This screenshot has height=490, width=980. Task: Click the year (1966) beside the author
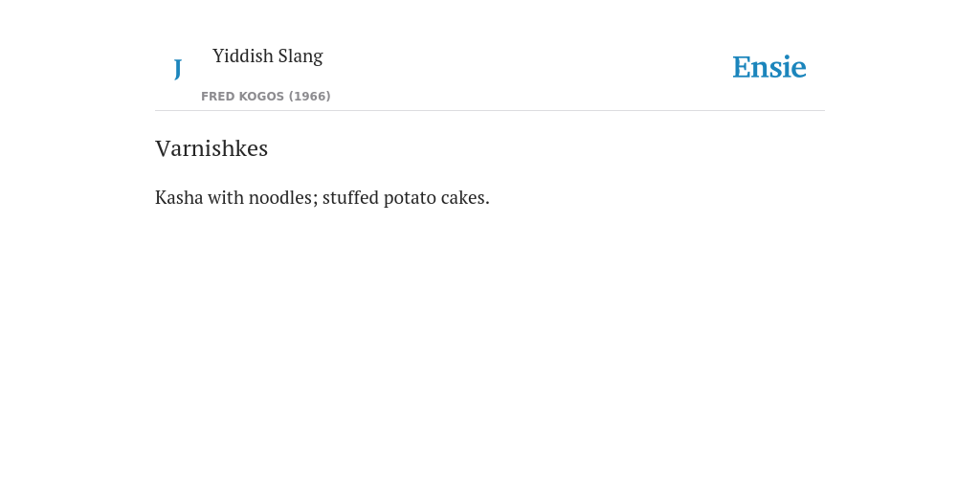pos(309,97)
